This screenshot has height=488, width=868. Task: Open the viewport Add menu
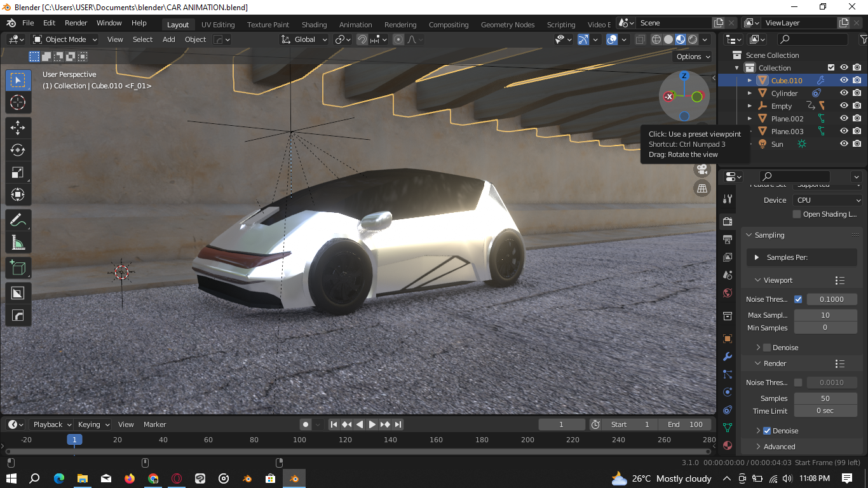168,39
